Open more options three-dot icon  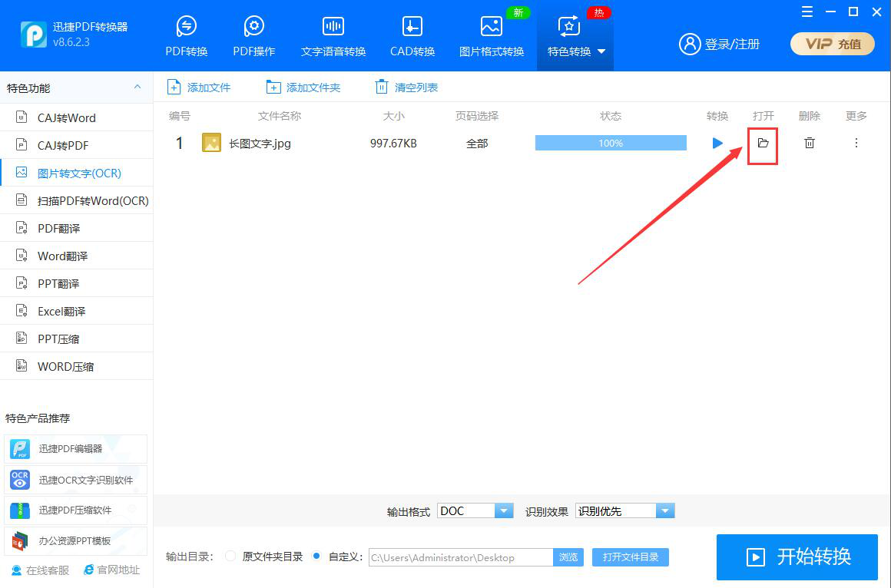(856, 144)
